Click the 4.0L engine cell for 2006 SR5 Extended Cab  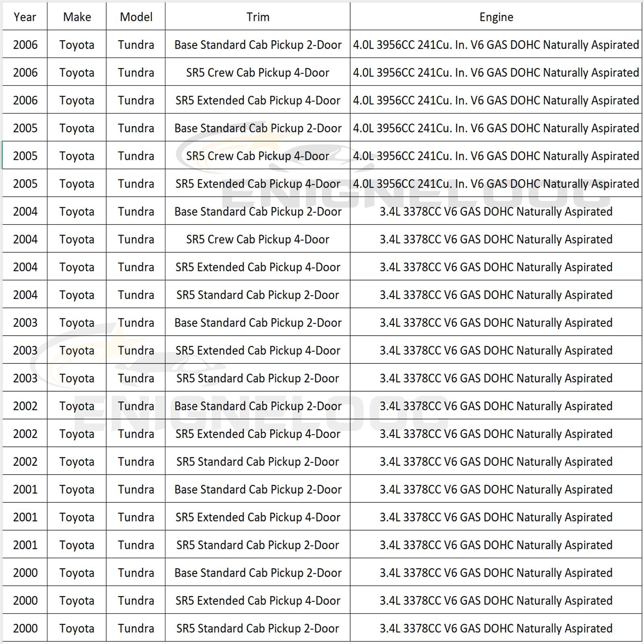pyautogui.click(x=496, y=100)
